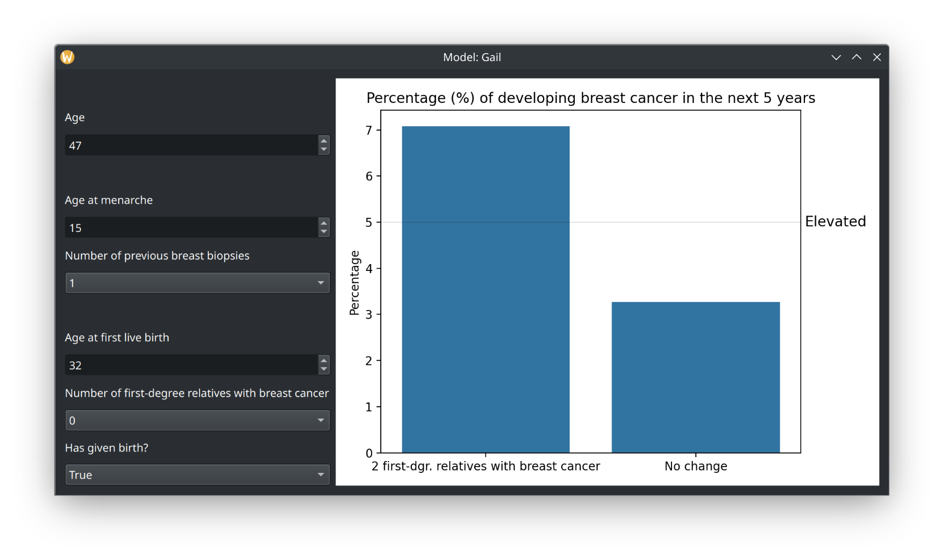The image size is (943, 560).
Task: Expand first-degree relatives with breast cancer dropdown
Action: 197,420
